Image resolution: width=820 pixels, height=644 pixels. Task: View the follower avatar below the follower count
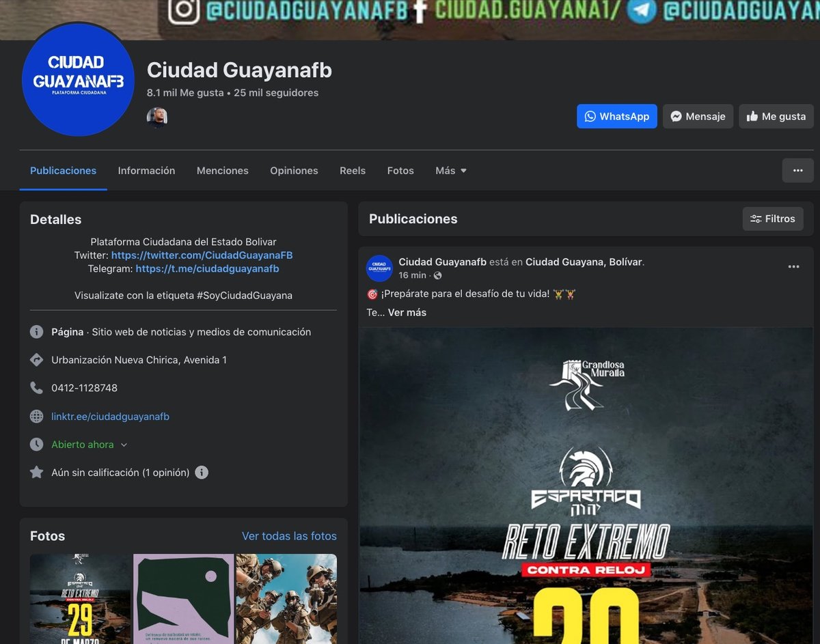(157, 117)
